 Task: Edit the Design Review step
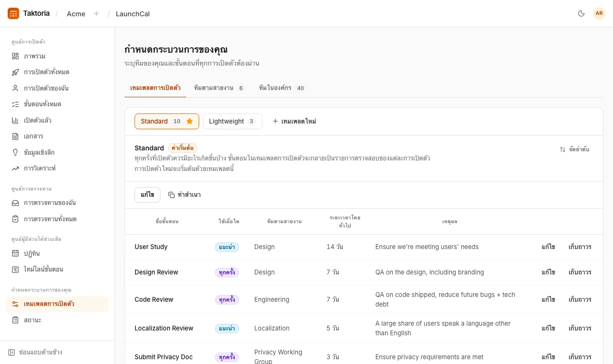[548, 273]
